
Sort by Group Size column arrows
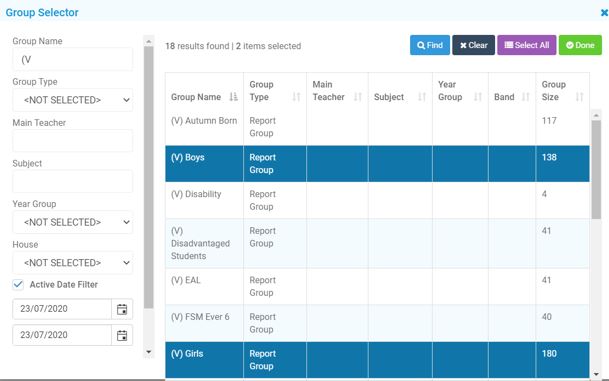point(579,97)
